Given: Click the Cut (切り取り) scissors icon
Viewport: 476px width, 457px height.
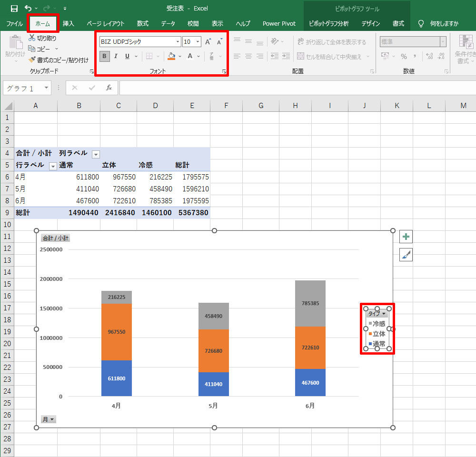Looking at the screenshot, I should click(32, 38).
